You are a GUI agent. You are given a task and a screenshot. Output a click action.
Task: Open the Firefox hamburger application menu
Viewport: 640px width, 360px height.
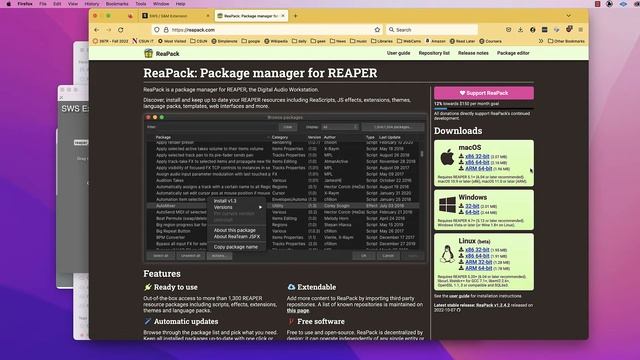click(x=580, y=30)
